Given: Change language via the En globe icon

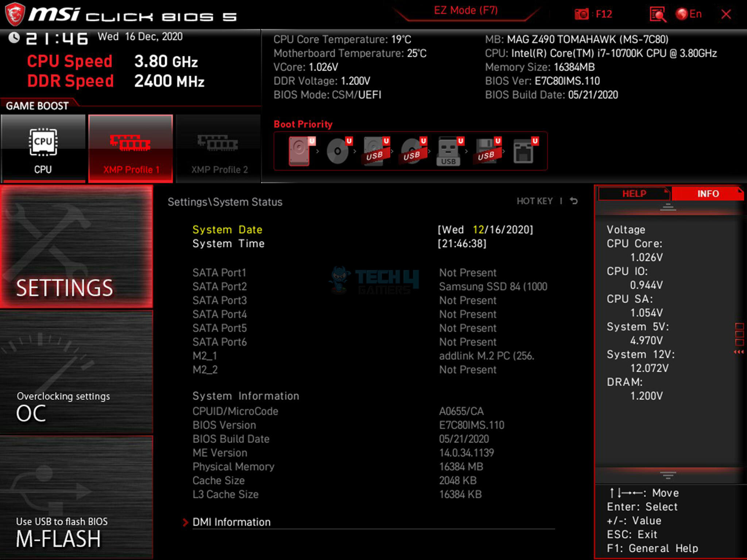Looking at the screenshot, I should [x=689, y=14].
